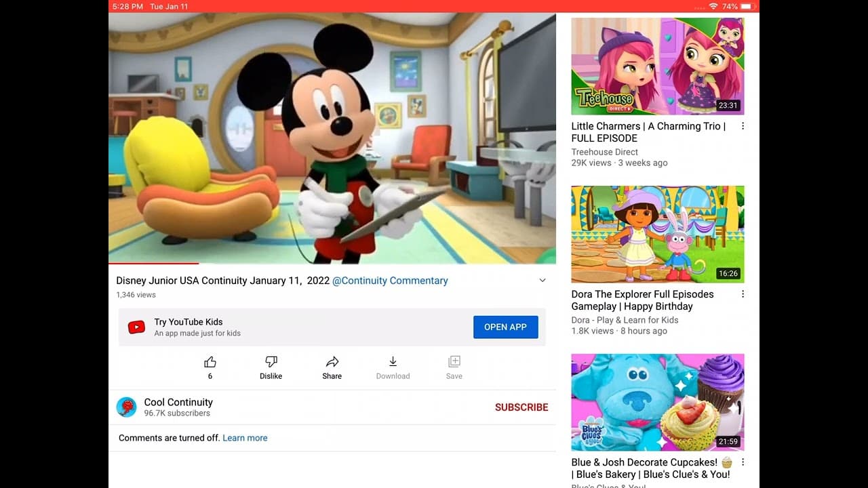
Task: Open Little Charmers video thumbnail
Action: pyautogui.click(x=658, y=66)
